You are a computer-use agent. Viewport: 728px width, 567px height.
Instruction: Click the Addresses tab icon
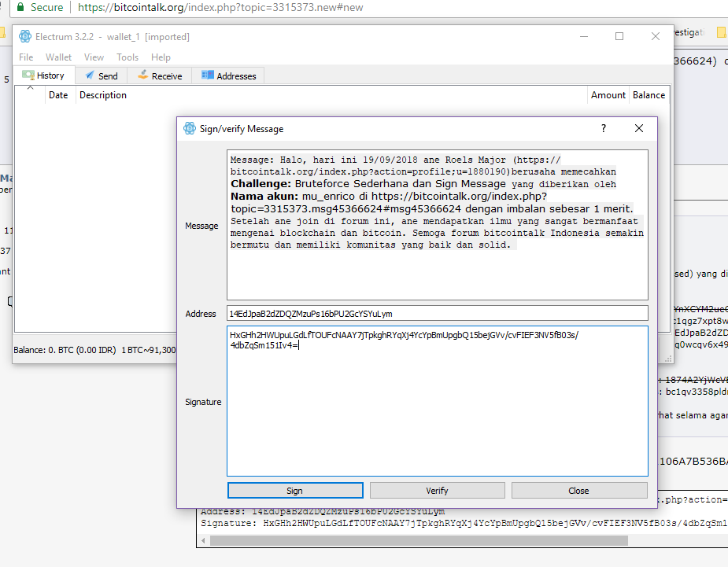click(208, 75)
